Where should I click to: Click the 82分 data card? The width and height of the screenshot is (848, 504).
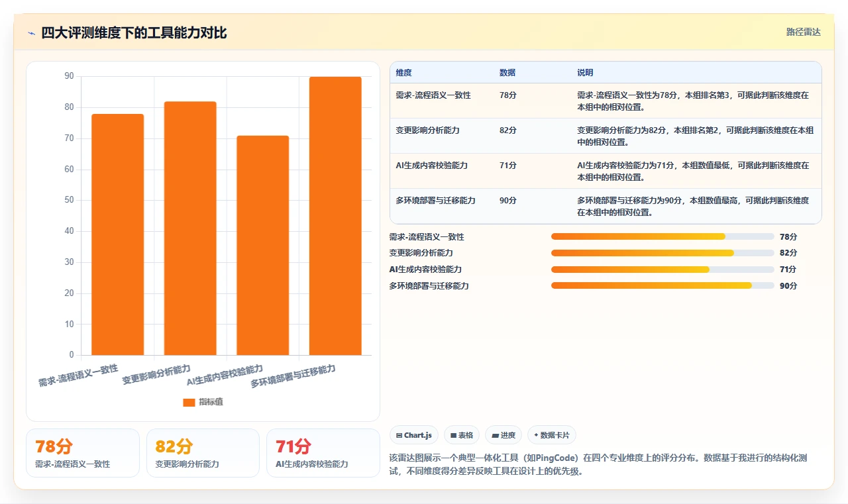(203, 452)
